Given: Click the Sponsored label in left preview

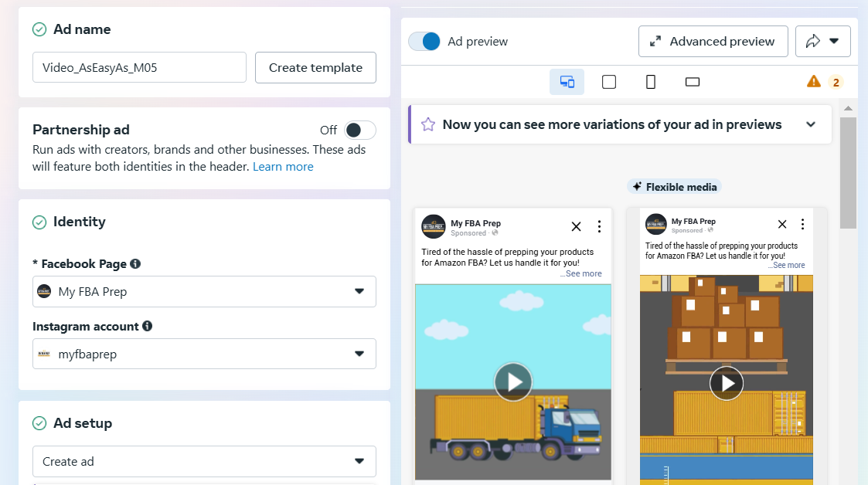Looking at the screenshot, I should (468, 233).
